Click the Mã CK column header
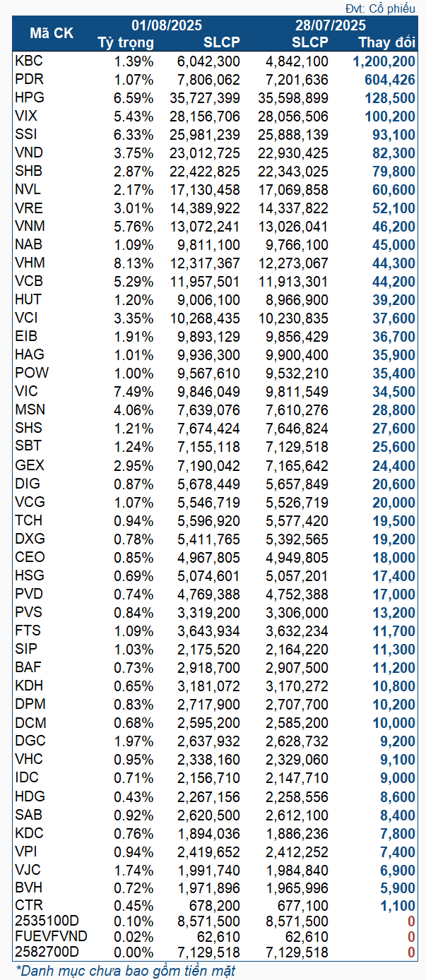This screenshot has width=426, height=980. 52,33
